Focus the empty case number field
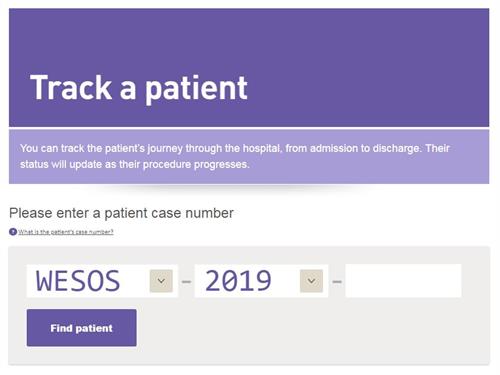The width and height of the screenshot is (500, 375). coord(403,281)
